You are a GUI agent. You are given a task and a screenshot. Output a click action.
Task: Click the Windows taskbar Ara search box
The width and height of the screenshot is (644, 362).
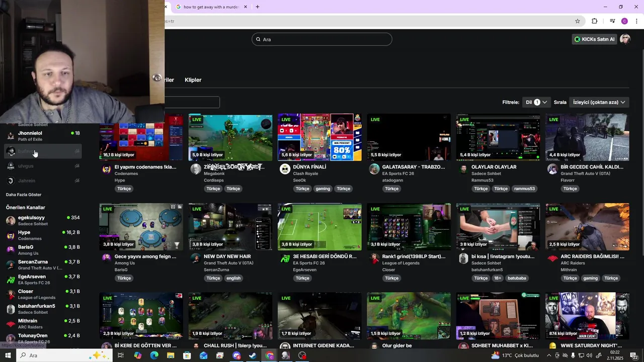pos(64,355)
